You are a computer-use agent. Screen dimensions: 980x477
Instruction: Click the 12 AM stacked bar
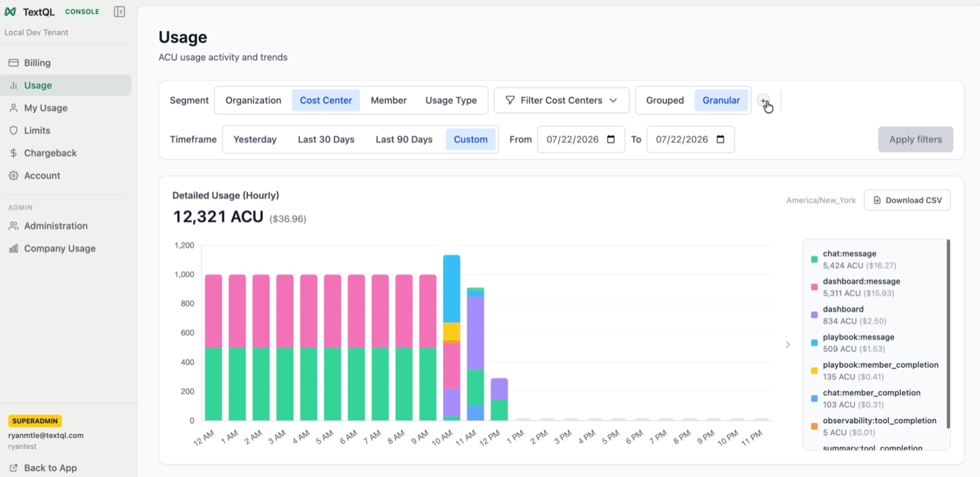coord(213,347)
